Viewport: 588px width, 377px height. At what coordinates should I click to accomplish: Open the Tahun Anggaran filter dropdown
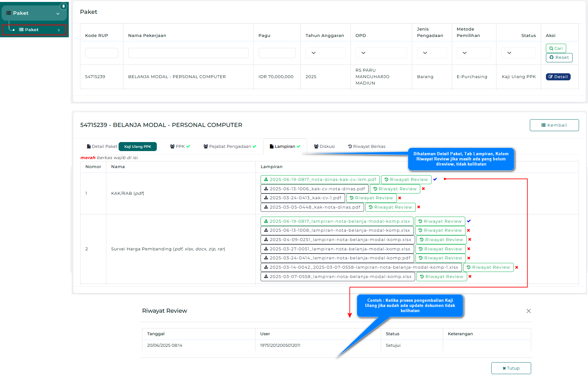[325, 53]
